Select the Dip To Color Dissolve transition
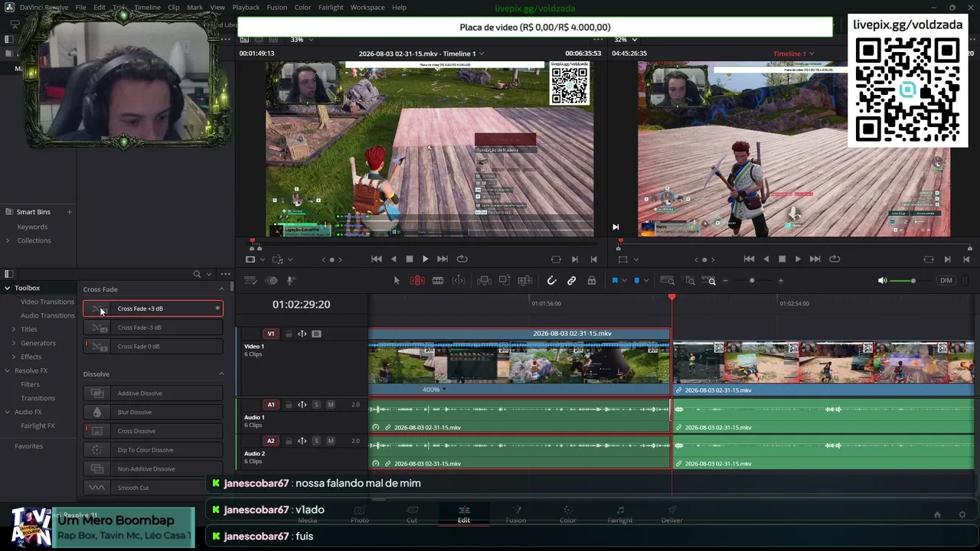Viewport: 980px width, 551px height. click(153, 450)
